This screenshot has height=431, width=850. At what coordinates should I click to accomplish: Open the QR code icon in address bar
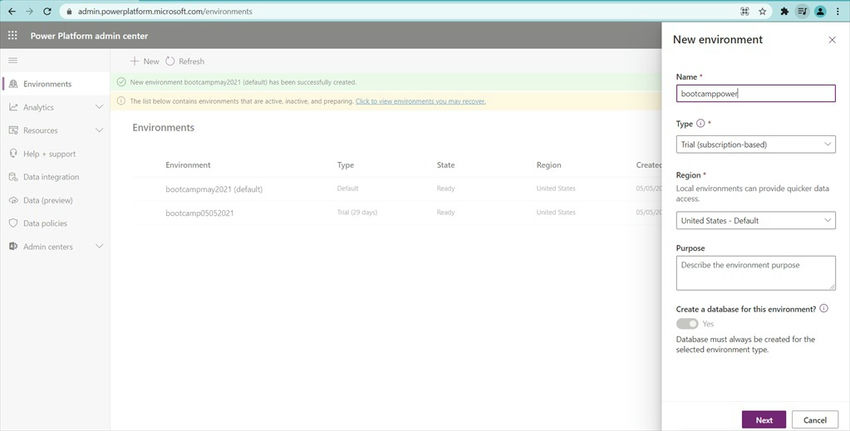click(x=745, y=11)
